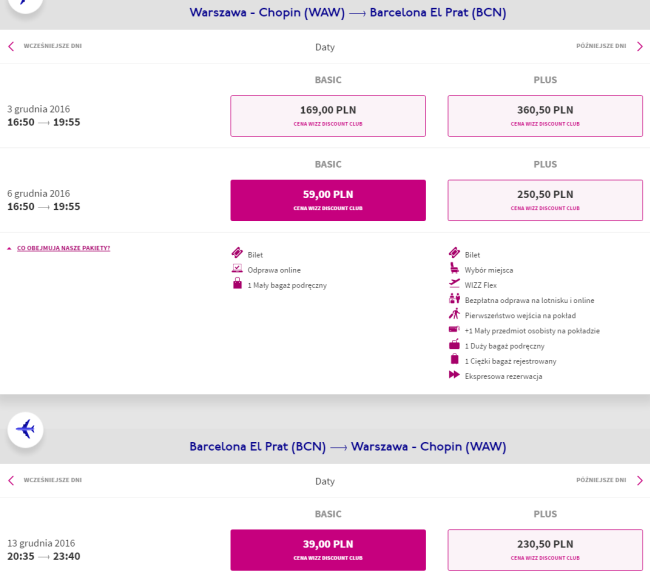
Task: Collapse the 'Co obejmują nasze pakiety?' link
Action: [63, 248]
